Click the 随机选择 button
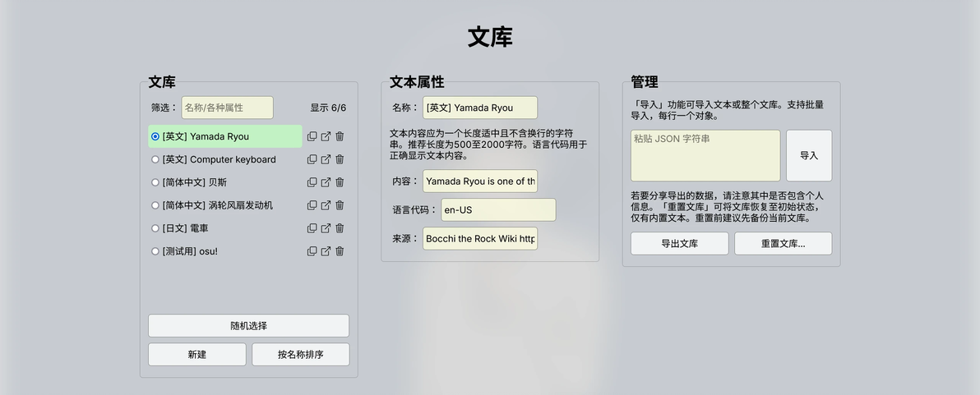 click(x=249, y=326)
